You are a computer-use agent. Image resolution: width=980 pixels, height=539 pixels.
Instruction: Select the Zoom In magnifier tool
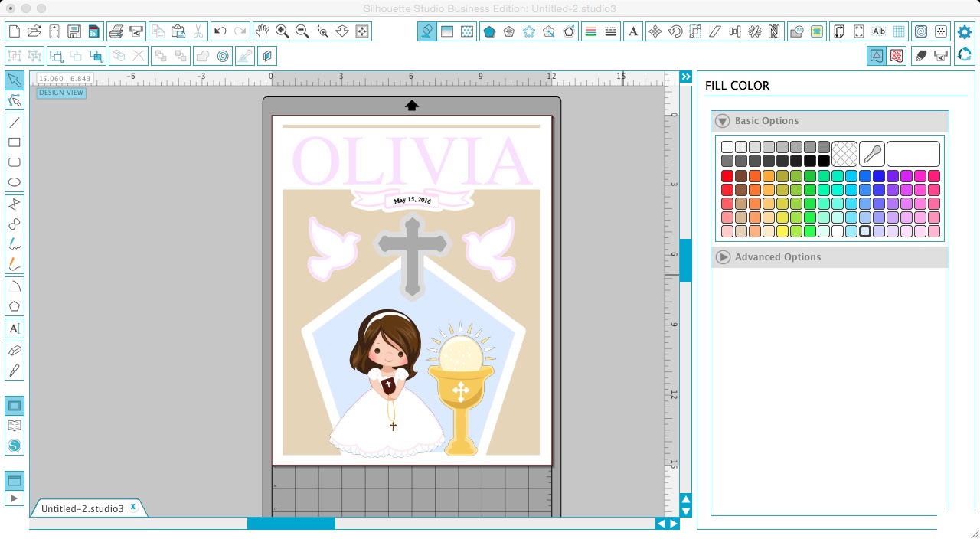click(x=282, y=31)
